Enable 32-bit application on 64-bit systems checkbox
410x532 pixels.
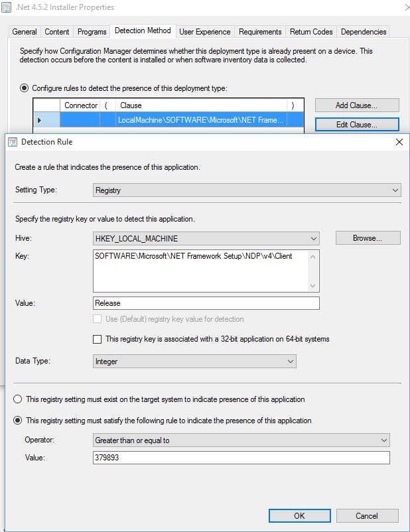tap(98, 339)
